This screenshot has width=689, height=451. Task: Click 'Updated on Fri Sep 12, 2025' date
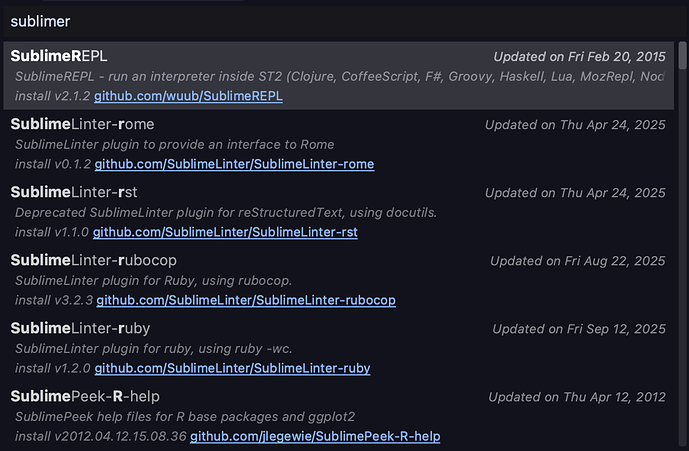click(x=579, y=329)
